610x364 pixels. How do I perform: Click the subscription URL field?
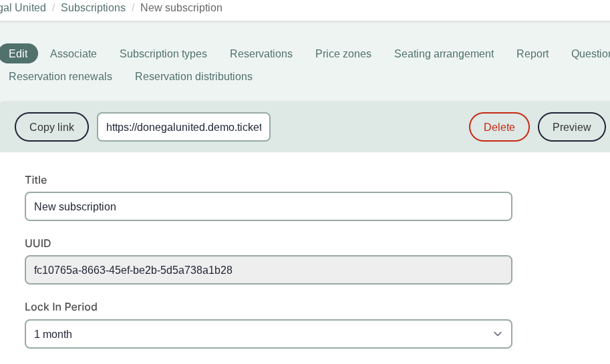184,127
